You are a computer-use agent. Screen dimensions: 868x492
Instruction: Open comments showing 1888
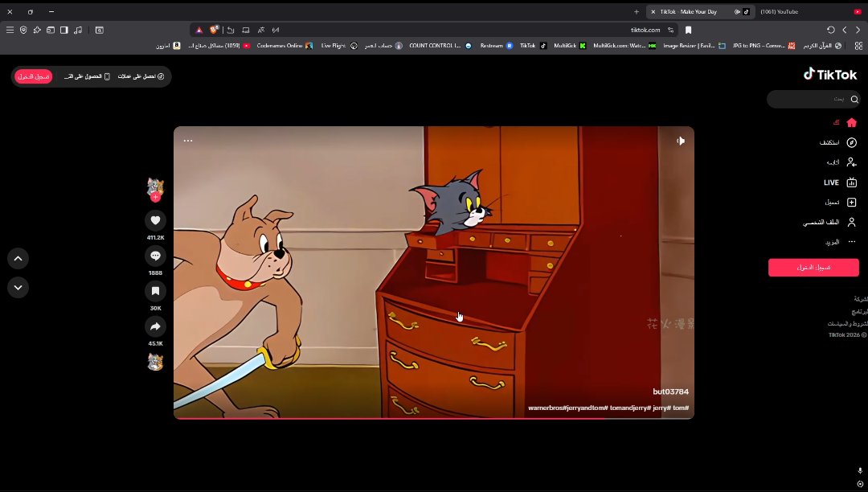point(156,256)
